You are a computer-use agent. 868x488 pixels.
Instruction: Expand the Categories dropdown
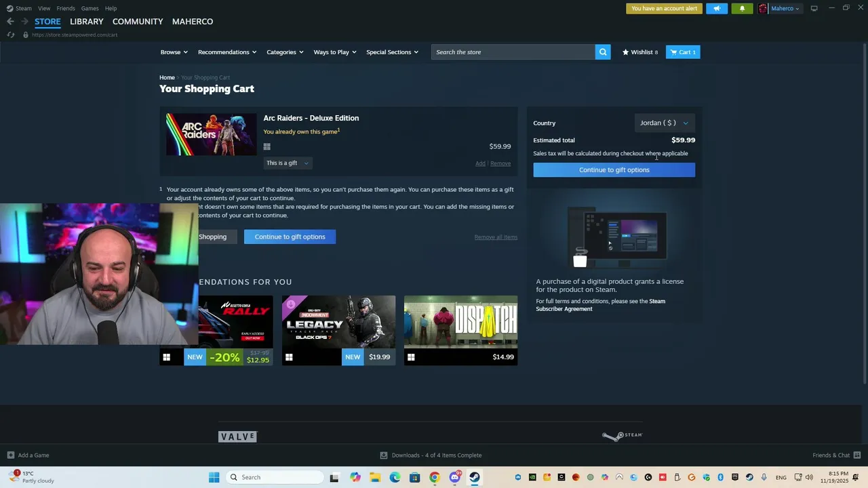pyautogui.click(x=285, y=52)
